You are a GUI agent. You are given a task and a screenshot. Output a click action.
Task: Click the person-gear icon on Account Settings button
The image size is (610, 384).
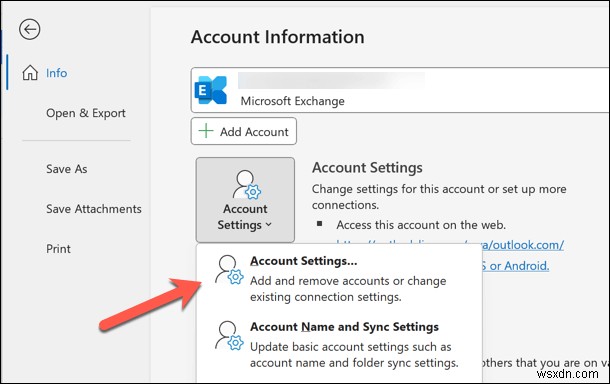[x=246, y=185]
